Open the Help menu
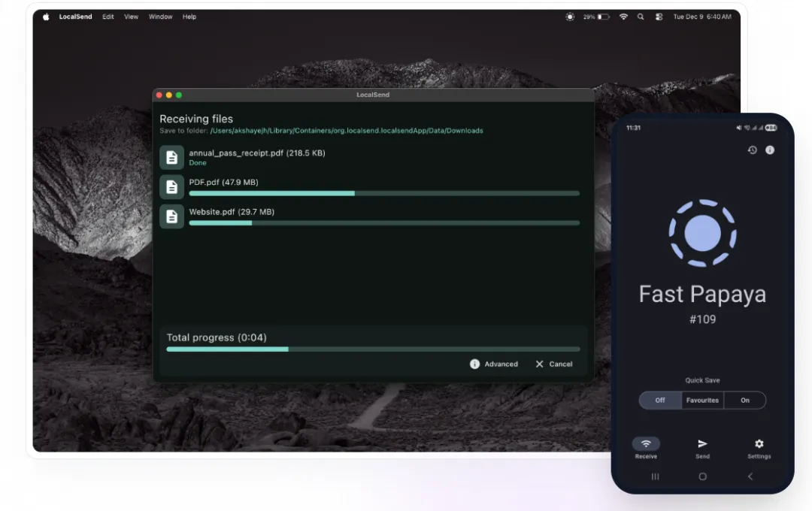Screen dimensions: 812x511 click(189, 17)
